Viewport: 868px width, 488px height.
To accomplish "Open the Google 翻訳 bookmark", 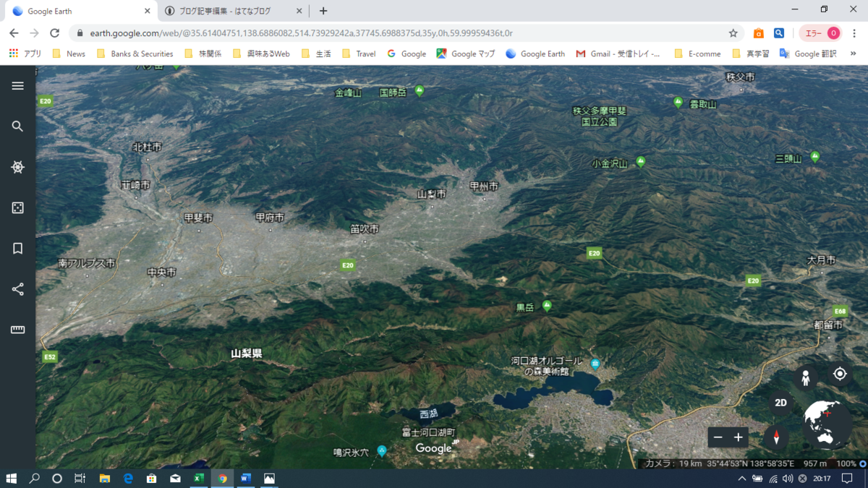I will pos(808,53).
